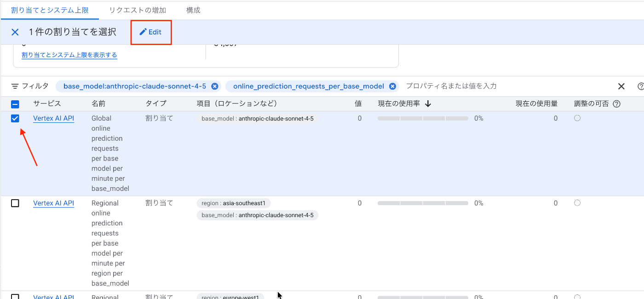The image size is (644, 299).
Task: Open help icon next to 調整の可否
Action: [617, 104]
